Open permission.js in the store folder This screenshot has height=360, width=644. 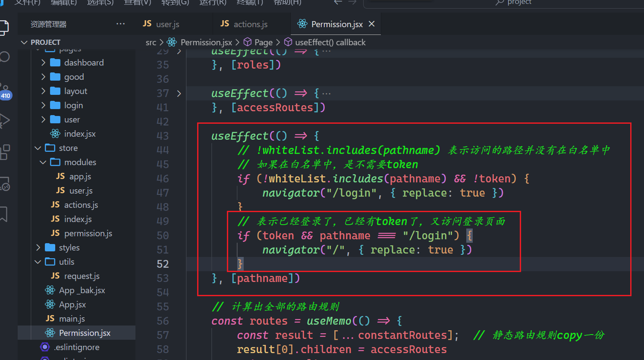[x=88, y=233]
